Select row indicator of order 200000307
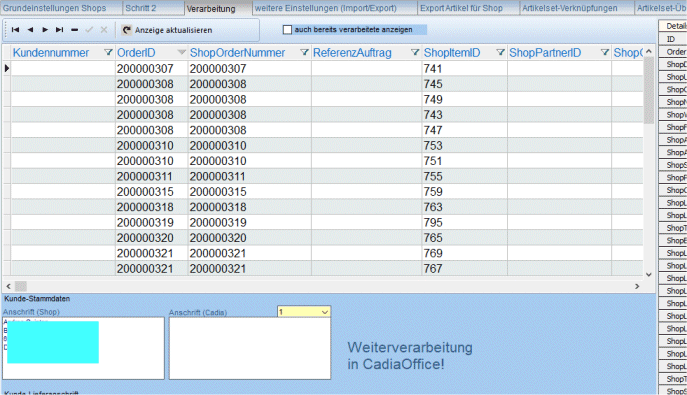The width and height of the screenshot is (687, 395). [x=7, y=68]
